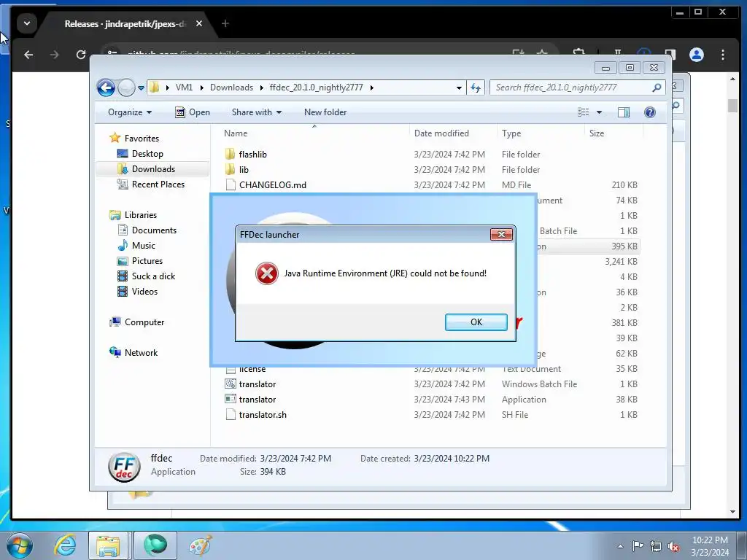
Task: Open the Organize menu
Action: (x=130, y=112)
